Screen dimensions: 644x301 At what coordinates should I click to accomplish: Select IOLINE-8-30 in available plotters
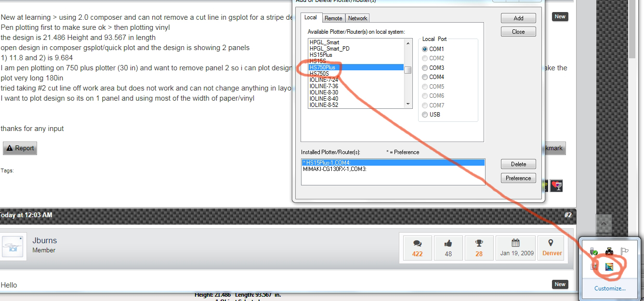point(356,92)
